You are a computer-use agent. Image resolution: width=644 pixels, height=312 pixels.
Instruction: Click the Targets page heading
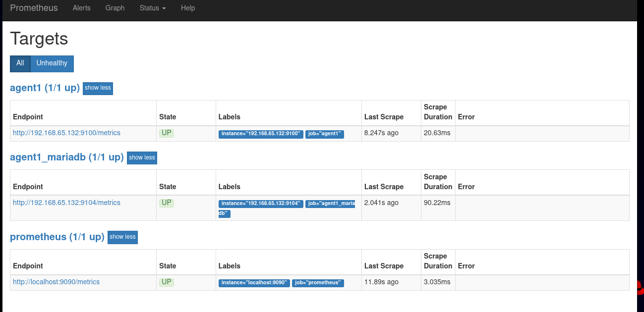click(x=39, y=39)
